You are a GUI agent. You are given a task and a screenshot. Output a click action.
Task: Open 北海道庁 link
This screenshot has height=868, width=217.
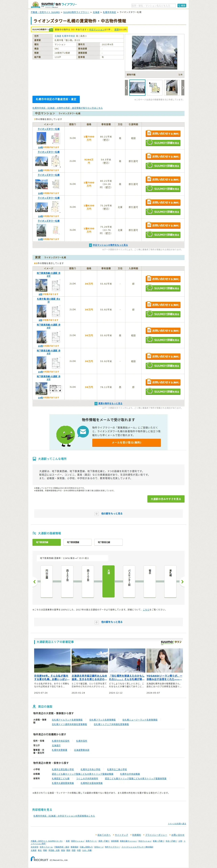56,745
